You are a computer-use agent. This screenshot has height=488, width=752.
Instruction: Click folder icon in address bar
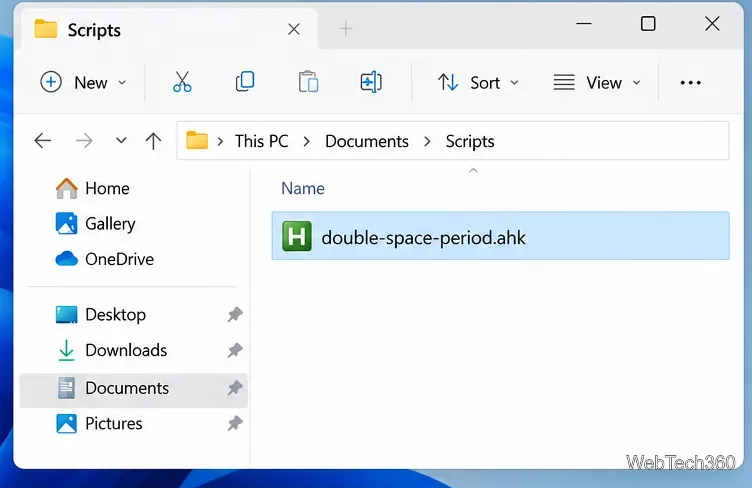197,141
